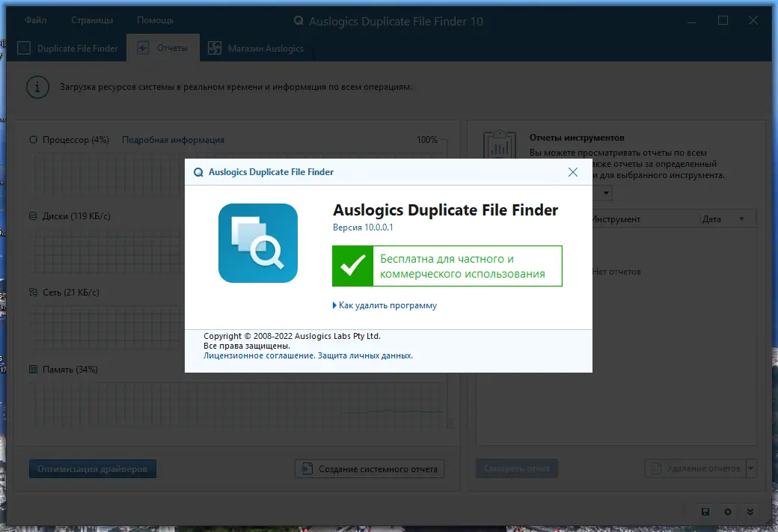
Task: Click the 'Сеть (21 КБ/с)' label
Action: click(71, 293)
